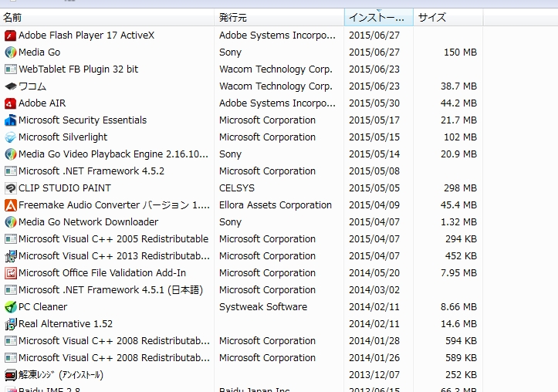Select WebTablet FB Plugin 32 bit entry
Viewport: 558px width, 392px height.
click(x=78, y=69)
